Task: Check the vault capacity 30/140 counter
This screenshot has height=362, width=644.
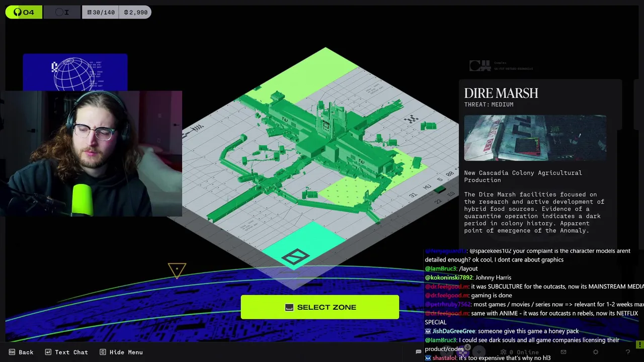Action: [x=101, y=12]
